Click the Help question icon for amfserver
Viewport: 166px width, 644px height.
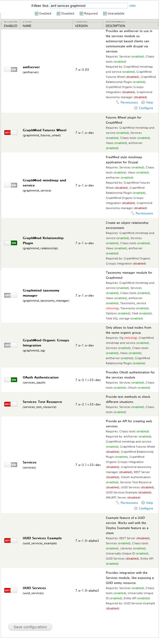point(143,102)
